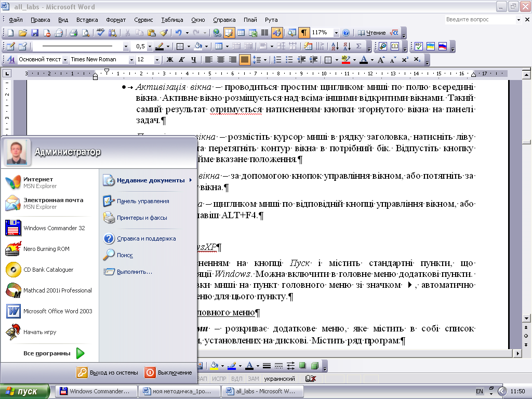
Task: Select the Ukrainian flag language icon
Action: click(431, 46)
